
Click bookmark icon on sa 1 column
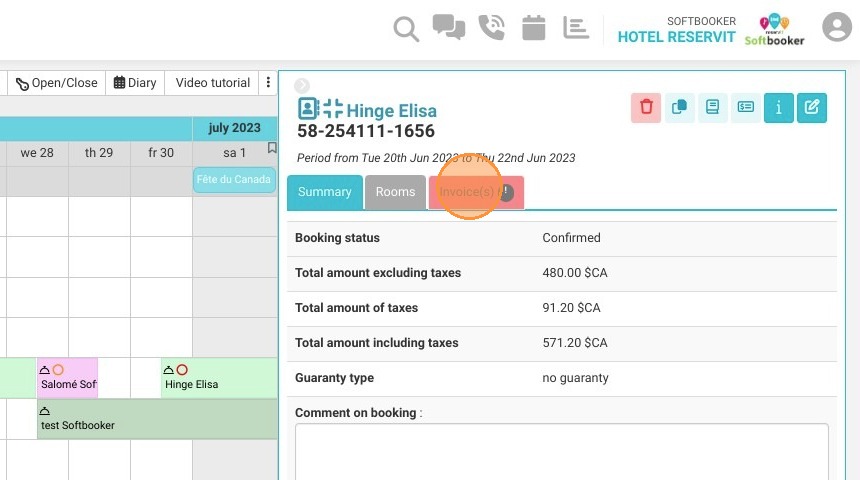271,148
